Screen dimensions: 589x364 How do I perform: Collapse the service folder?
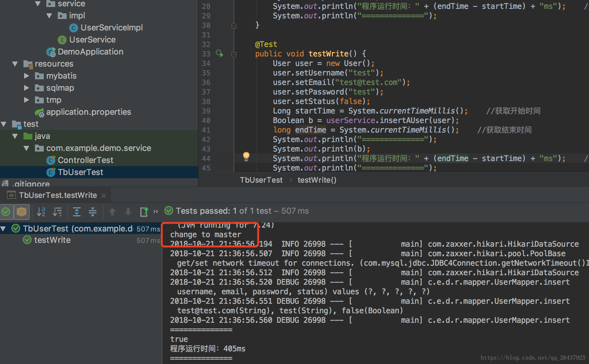point(38,3)
